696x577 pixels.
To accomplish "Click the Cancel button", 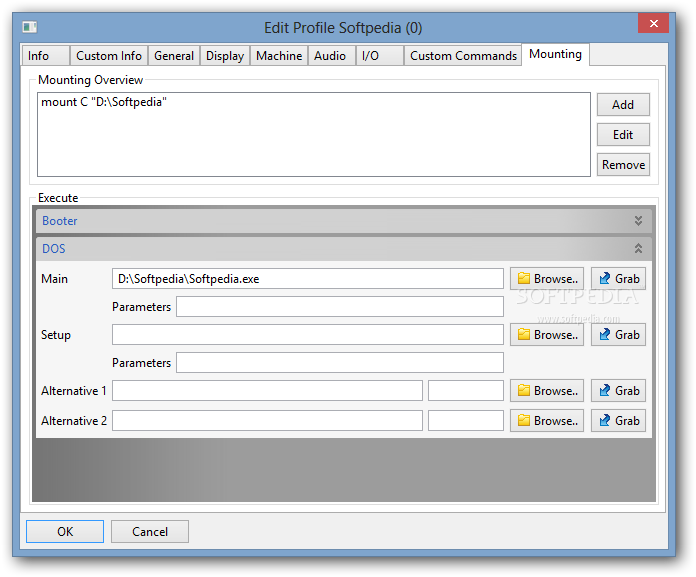I will tap(150, 532).
